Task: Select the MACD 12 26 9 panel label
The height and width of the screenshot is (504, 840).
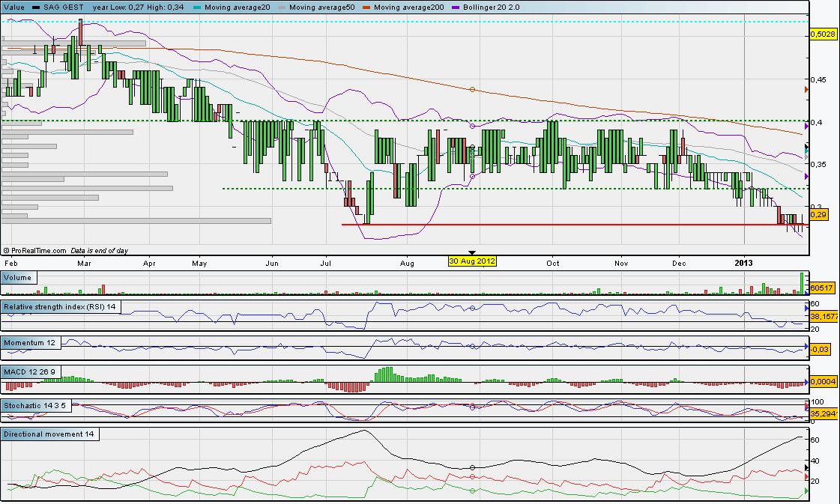Action: (30, 371)
